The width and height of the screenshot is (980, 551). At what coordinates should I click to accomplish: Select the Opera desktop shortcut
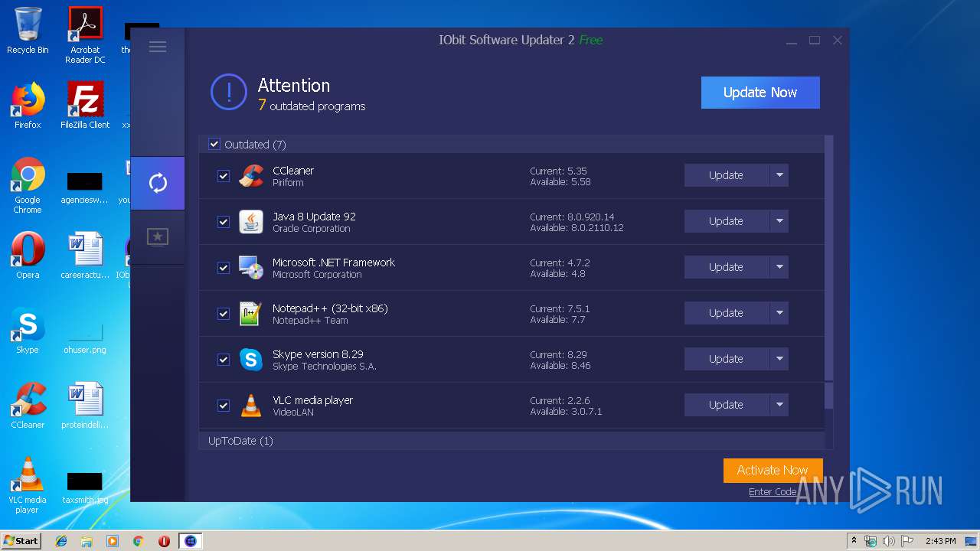[28, 256]
